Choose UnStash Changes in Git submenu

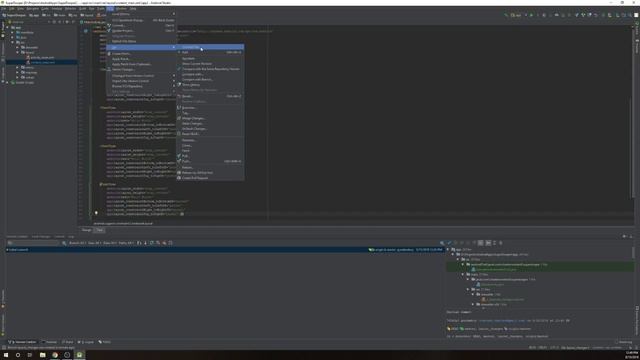click(x=210, y=129)
